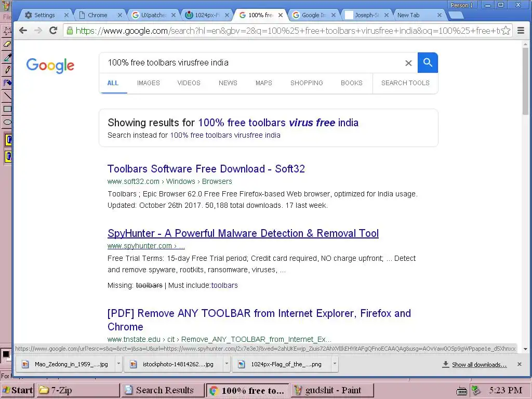
Task: Click the network icon in system tray
Action: point(476,391)
